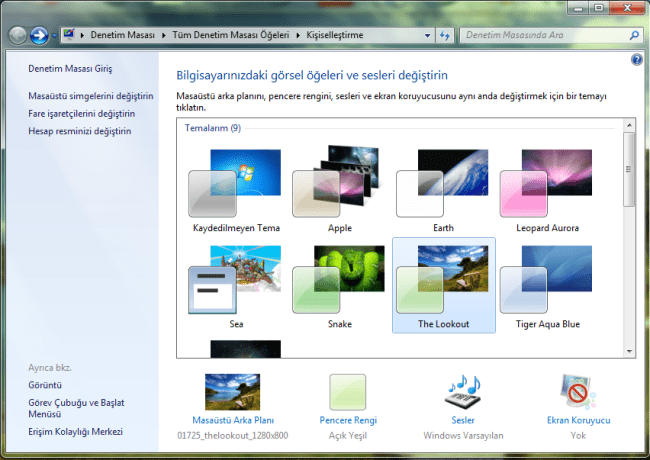The height and width of the screenshot is (460, 650).
Task: Open Hesap resminizi değiştirin link
Action: point(80,131)
